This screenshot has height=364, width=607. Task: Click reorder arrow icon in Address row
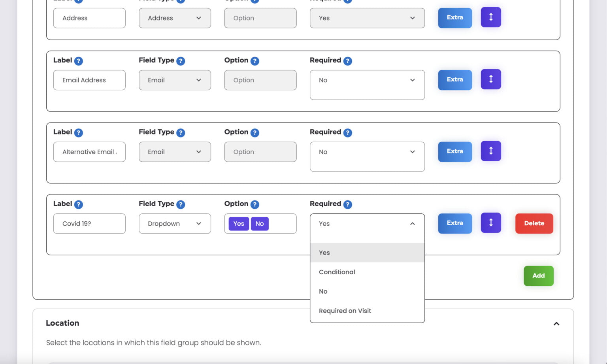pyautogui.click(x=491, y=17)
